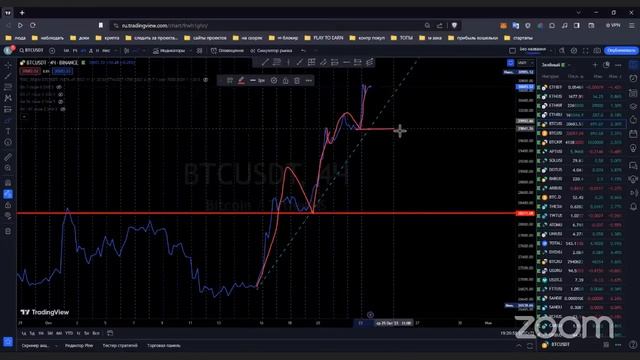Take a chart snapshot with camera icon
This screenshot has height=360, width=640.
[597, 51]
